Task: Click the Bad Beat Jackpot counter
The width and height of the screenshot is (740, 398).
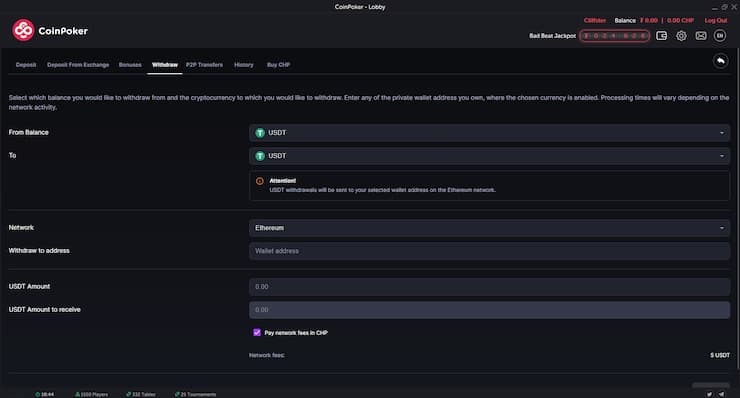Action: click(x=614, y=36)
